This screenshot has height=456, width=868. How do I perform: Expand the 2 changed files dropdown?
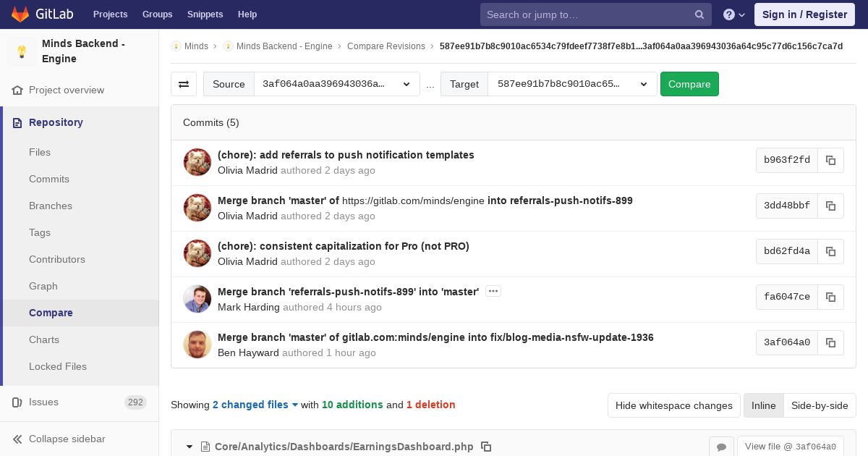point(255,405)
